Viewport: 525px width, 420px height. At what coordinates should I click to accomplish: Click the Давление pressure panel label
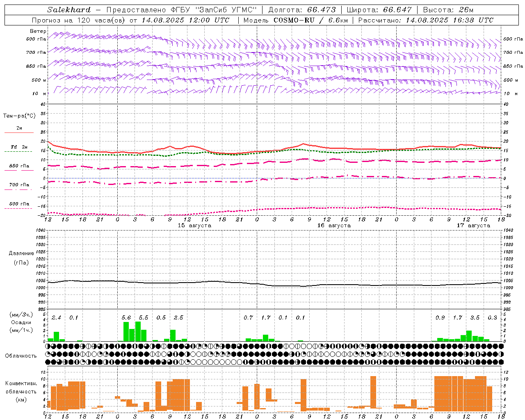pos(21,253)
